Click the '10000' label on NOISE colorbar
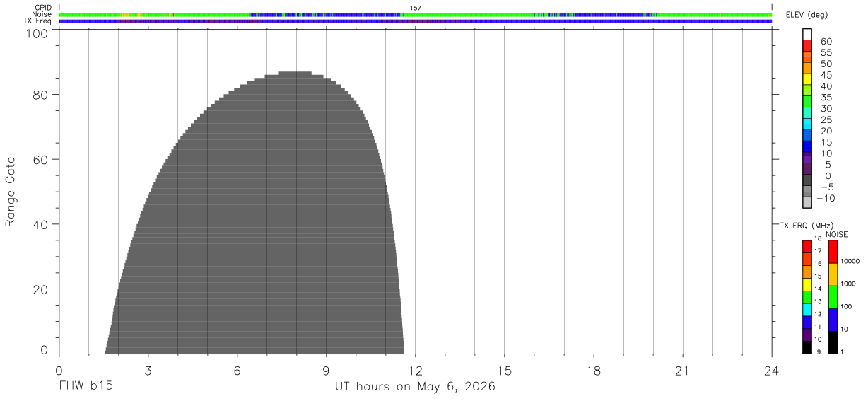 (849, 262)
